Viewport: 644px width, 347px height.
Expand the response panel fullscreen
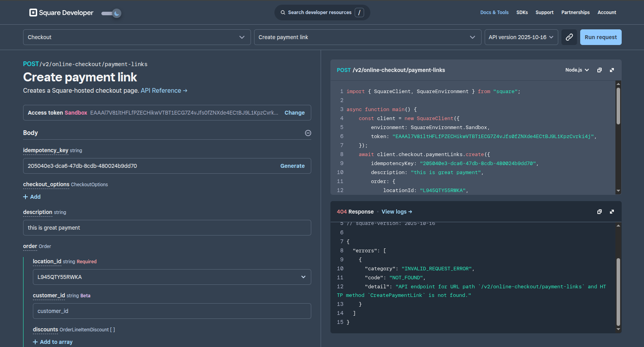point(612,212)
